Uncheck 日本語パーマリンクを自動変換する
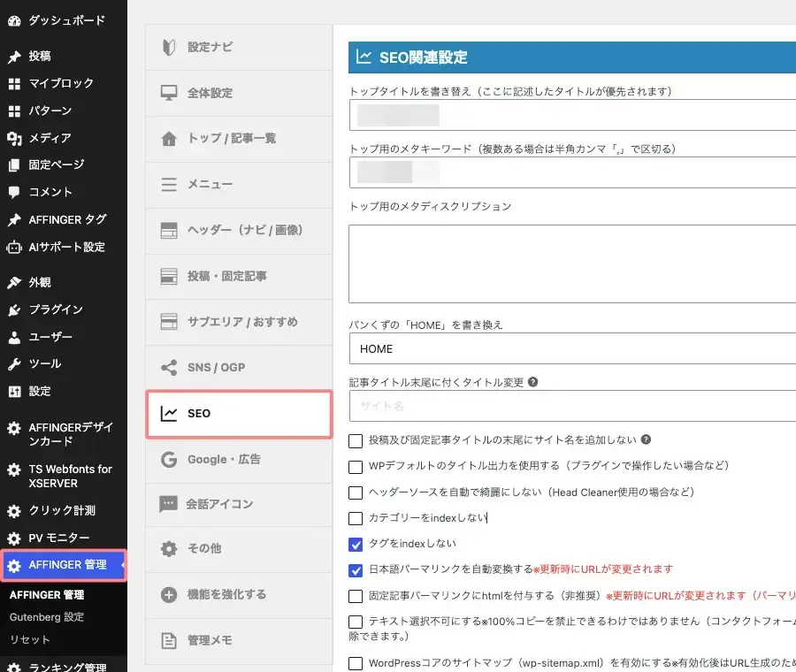The image size is (796, 672). [356, 570]
